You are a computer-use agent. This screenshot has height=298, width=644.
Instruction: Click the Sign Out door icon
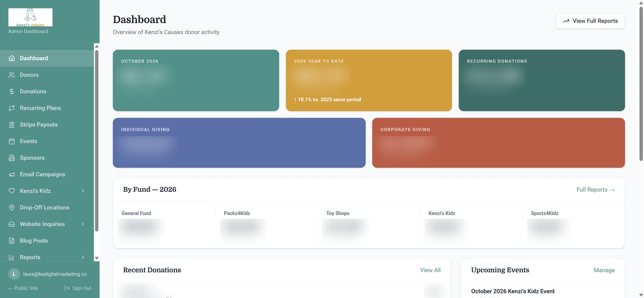click(67, 288)
